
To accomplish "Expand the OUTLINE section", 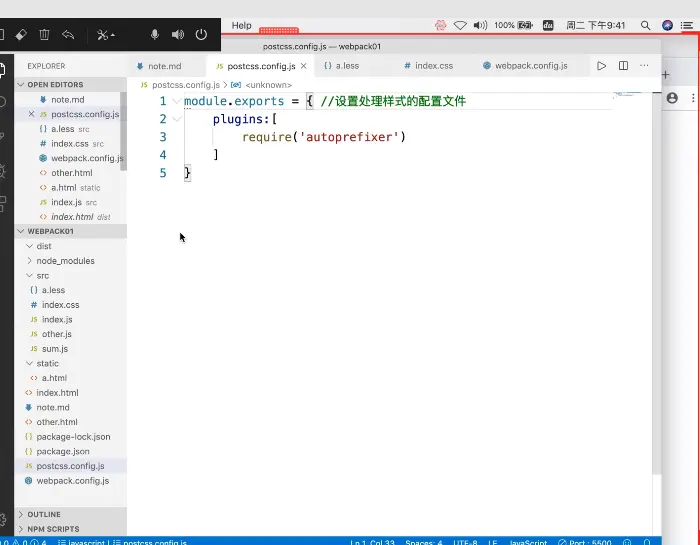I will pyautogui.click(x=71, y=514).
